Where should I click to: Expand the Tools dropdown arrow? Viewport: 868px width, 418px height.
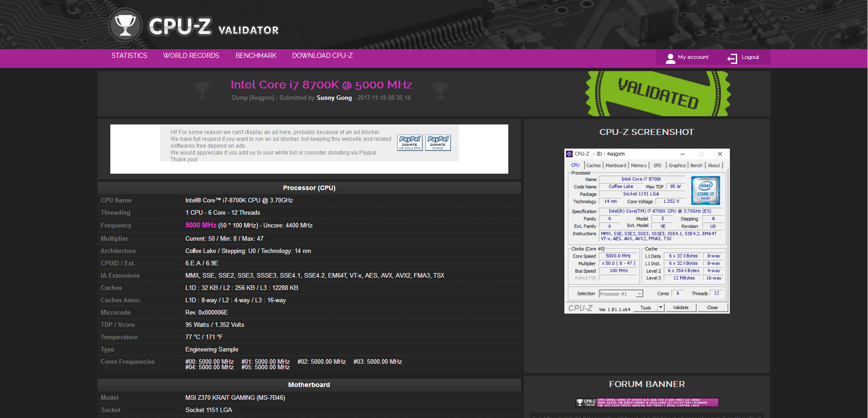(x=661, y=308)
